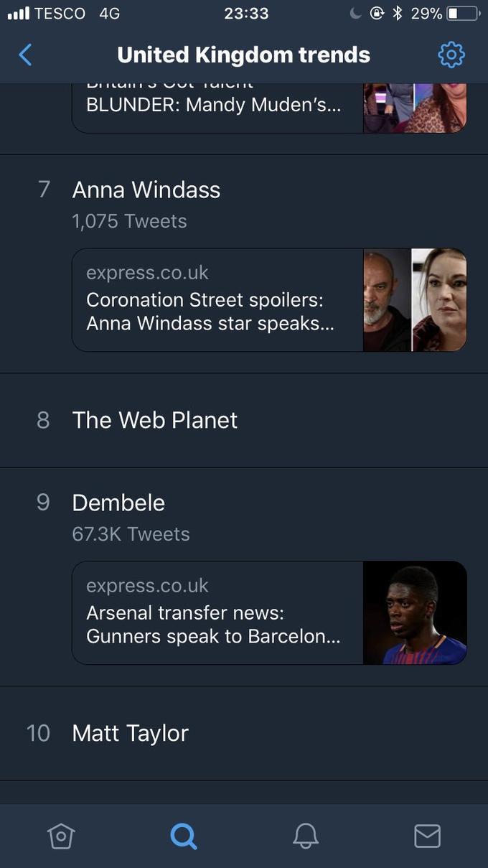Open the Anna Windass trend
The width and height of the screenshot is (488, 868).
146,190
